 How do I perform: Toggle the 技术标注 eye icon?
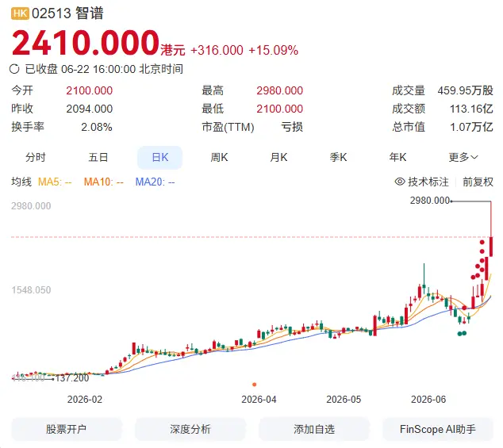click(400, 182)
